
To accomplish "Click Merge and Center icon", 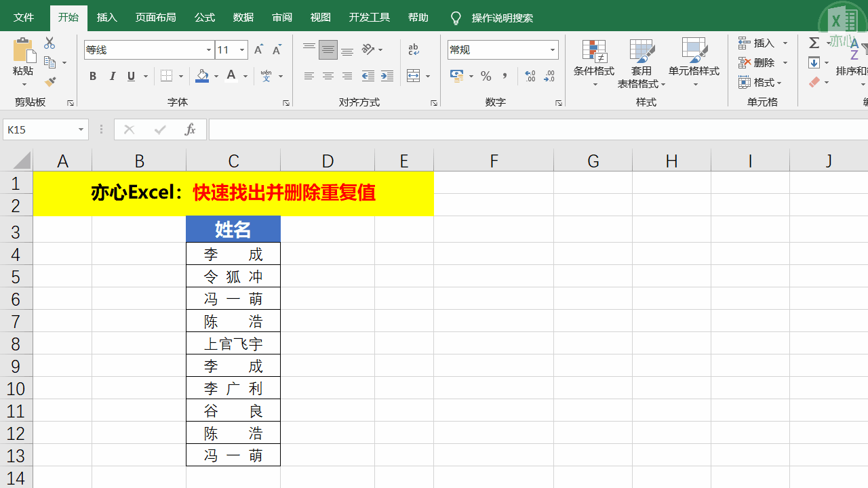I will (414, 76).
